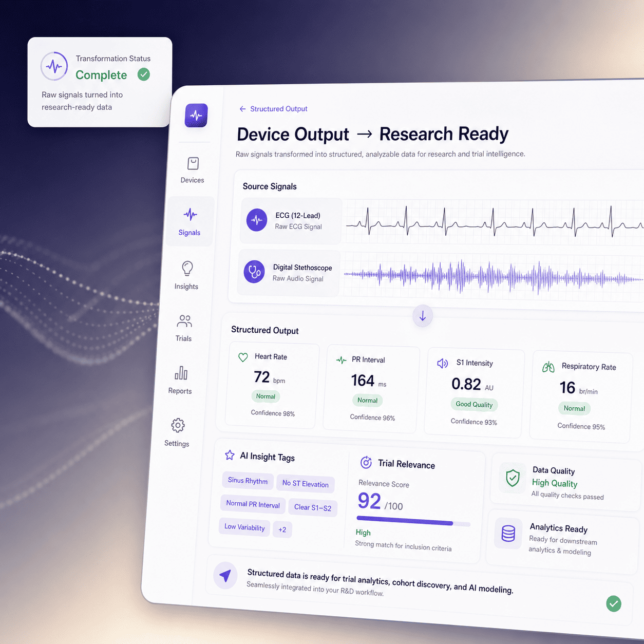Go to the Trials sidebar section
644x644 pixels.
pyautogui.click(x=184, y=328)
